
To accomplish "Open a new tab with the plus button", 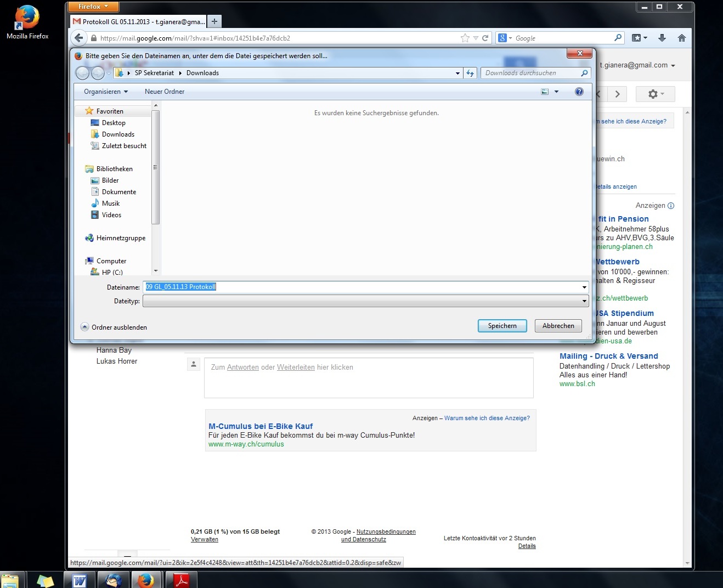I will tap(214, 21).
